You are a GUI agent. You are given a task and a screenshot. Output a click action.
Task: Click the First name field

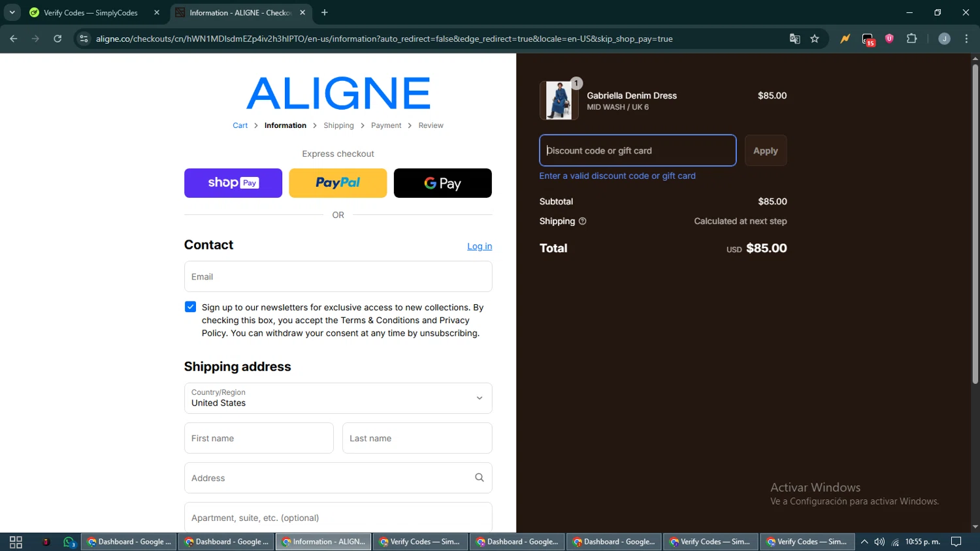[259, 438]
